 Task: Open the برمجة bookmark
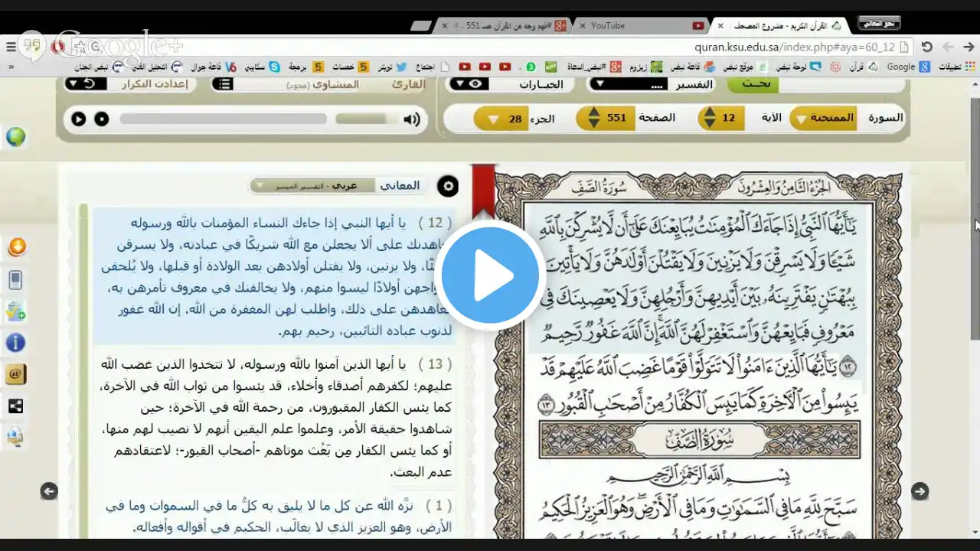(x=305, y=67)
